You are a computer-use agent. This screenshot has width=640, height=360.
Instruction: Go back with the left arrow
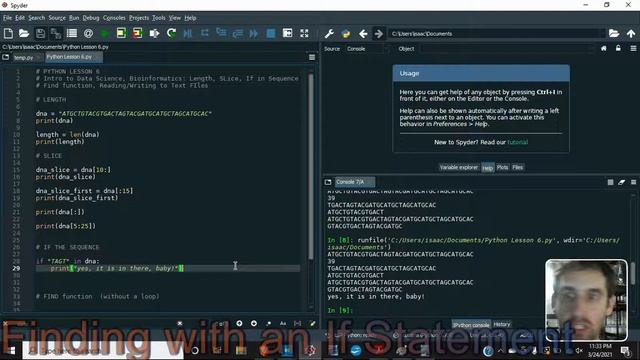(363, 34)
